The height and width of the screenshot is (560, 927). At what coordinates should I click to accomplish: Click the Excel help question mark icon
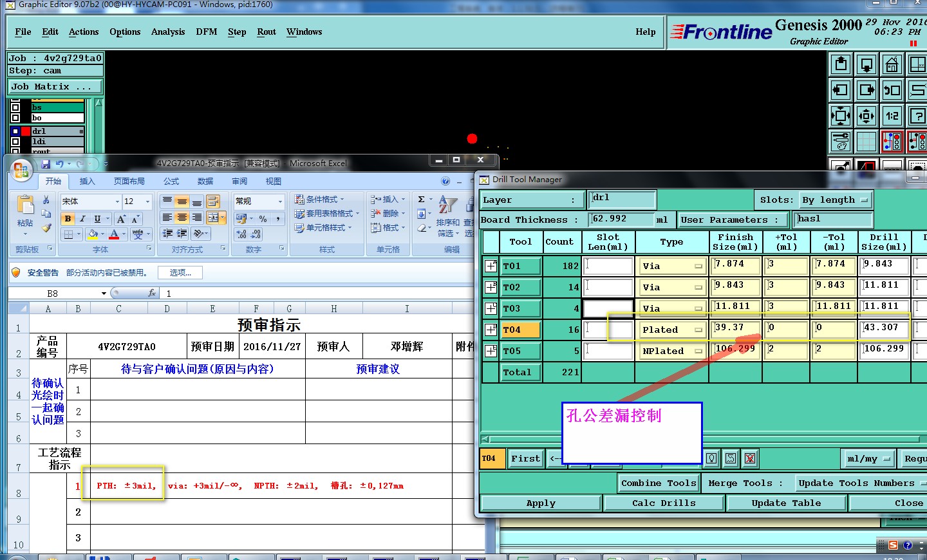[445, 182]
